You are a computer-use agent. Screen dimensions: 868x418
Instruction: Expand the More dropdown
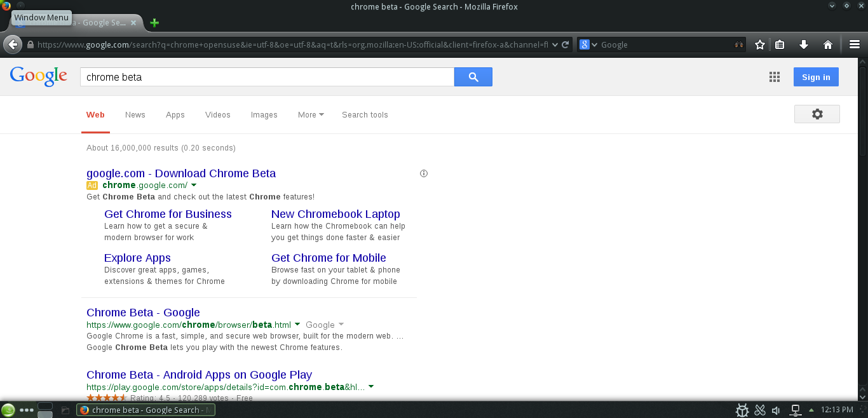[x=311, y=115]
